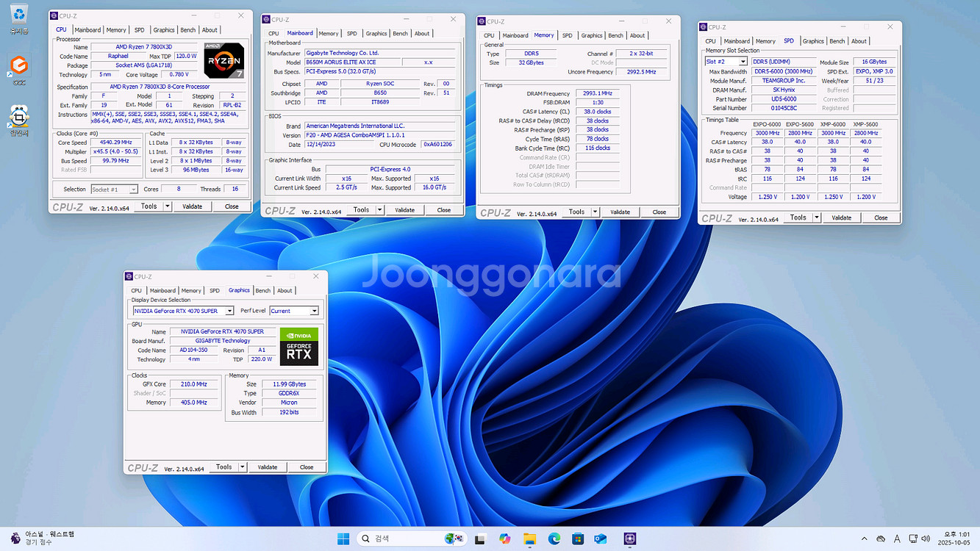Open the Bench tab in the Graphics window
The height and width of the screenshot is (551, 980).
(x=262, y=290)
